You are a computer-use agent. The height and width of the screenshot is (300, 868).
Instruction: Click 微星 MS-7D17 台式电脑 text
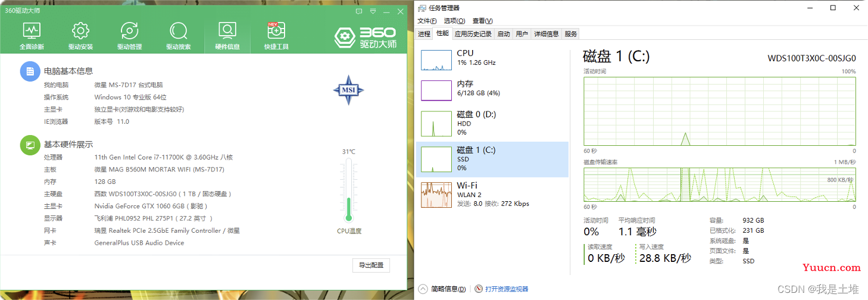129,85
